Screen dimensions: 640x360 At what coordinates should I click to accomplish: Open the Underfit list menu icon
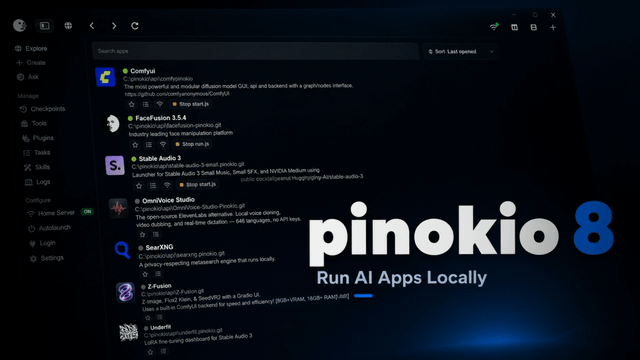163,351
